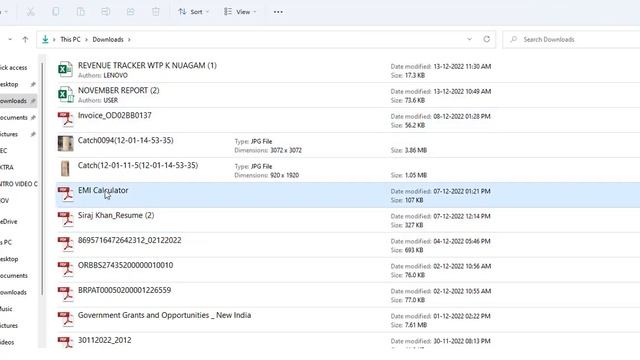Open pinned Documents in sidebar
This screenshot has width=640, height=360.
tap(13, 118)
